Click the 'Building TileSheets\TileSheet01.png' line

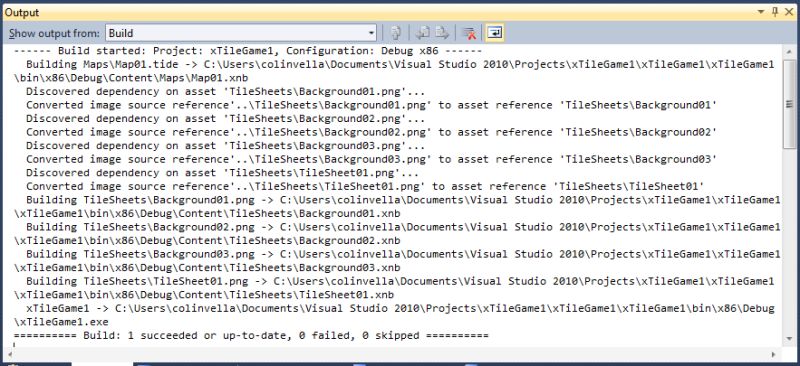(x=401, y=281)
